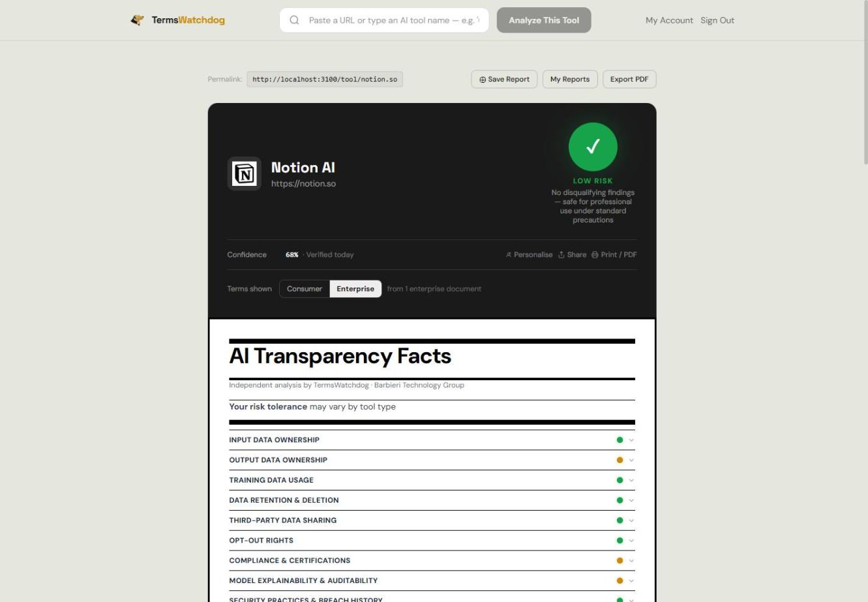Expand Opt-Out Rights row
The width and height of the screenshot is (868, 602).
tap(432, 541)
